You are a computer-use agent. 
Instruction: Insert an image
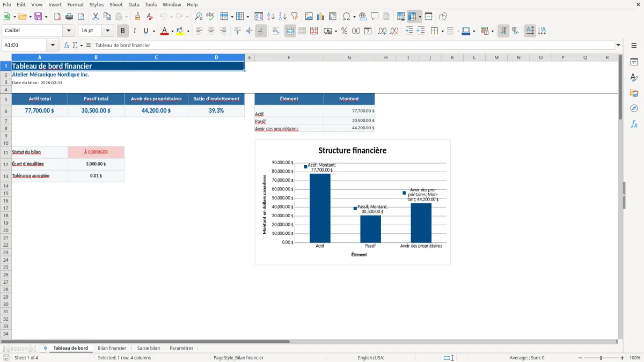pyautogui.click(x=309, y=17)
